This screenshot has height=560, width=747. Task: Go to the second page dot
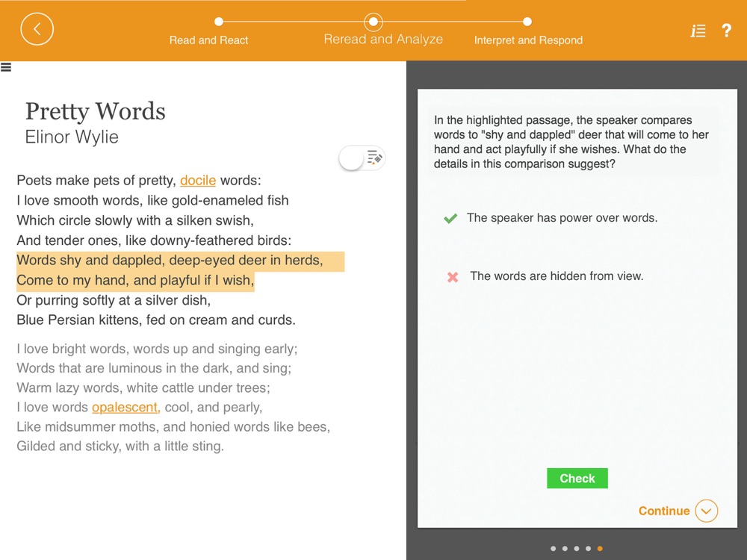[565, 549]
